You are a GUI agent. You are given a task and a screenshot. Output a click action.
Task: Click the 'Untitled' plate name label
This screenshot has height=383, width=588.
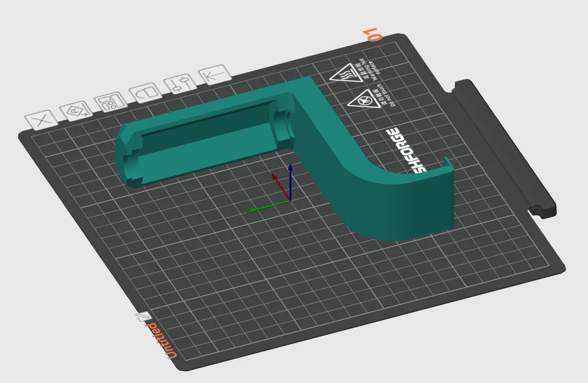[161, 340]
